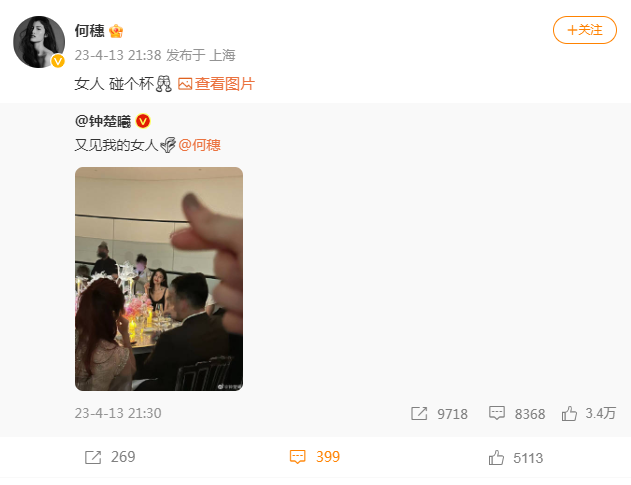This screenshot has height=485, width=631.
Task: Like the original post with 3.4万 likes
Action: pyautogui.click(x=589, y=413)
